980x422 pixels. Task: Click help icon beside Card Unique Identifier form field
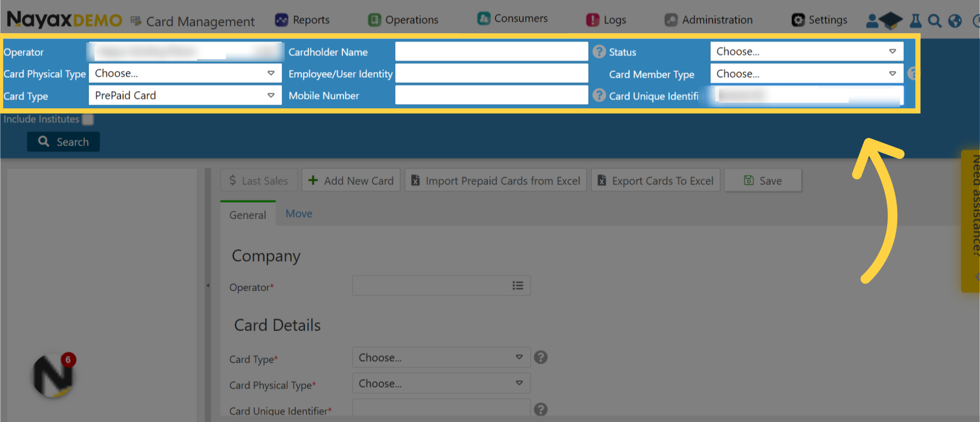coord(541,409)
